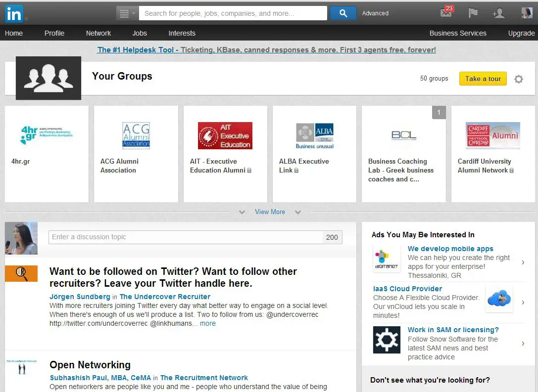Open AIT - Executive Education Alumni group name
538x392 pixels.
pyautogui.click(x=218, y=166)
